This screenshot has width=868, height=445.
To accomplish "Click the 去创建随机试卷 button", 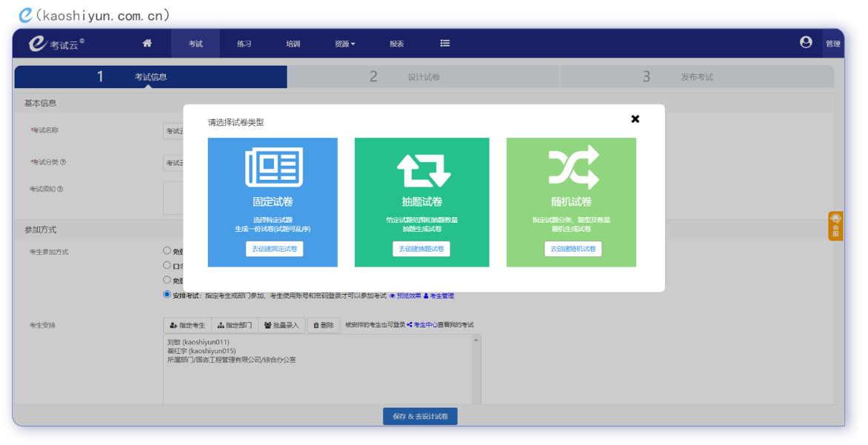I will click(572, 249).
